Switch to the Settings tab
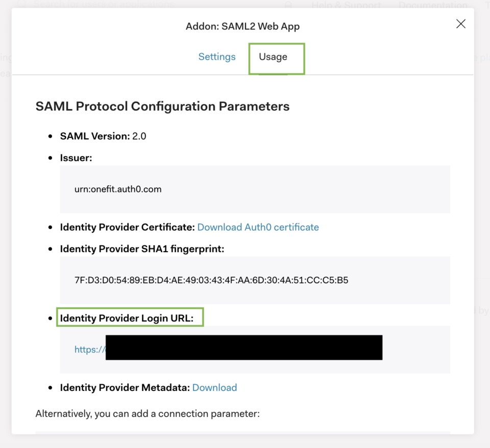The width and height of the screenshot is (490, 448). click(216, 57)
